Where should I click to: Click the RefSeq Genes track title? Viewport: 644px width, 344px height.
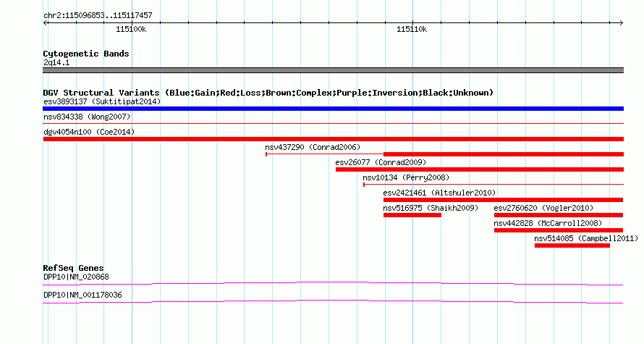coord(74,268)
